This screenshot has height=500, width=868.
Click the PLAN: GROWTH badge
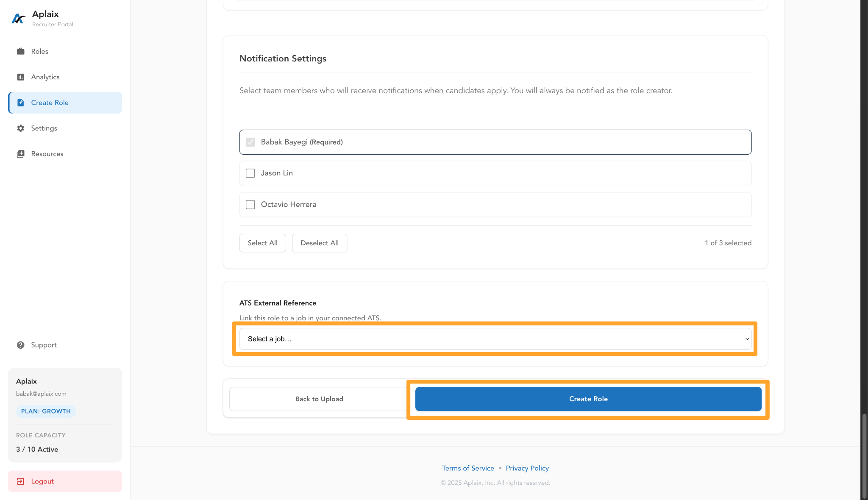[x=46, y=411]
